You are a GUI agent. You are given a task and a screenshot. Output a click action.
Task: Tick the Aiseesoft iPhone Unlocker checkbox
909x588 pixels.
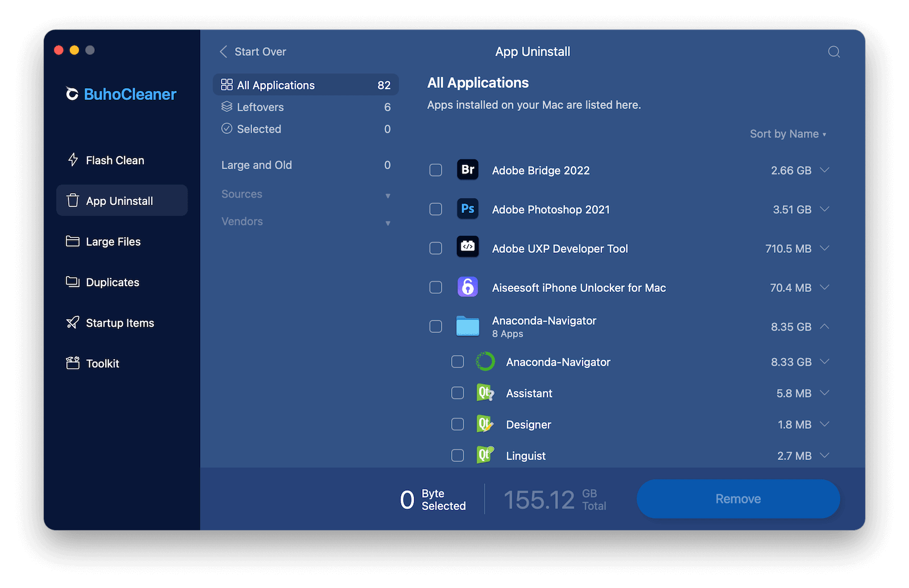(x=436, y=287)
